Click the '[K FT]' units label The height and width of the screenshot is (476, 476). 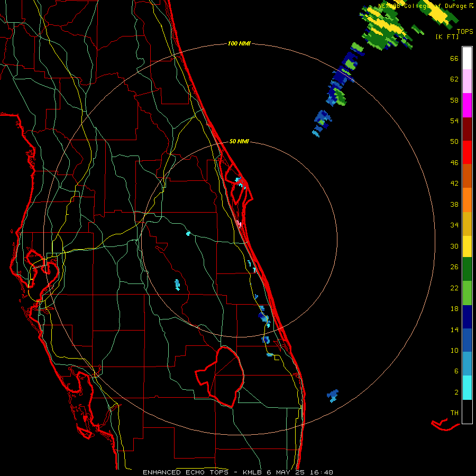point(447,37)
